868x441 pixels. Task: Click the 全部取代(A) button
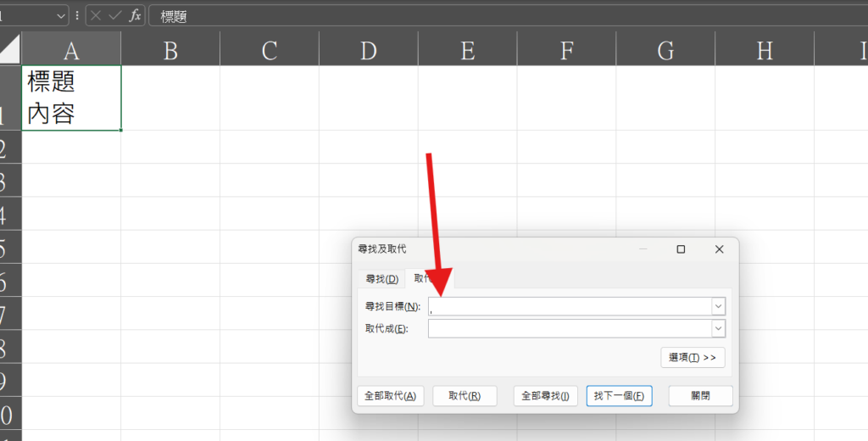tap(390, 396)
